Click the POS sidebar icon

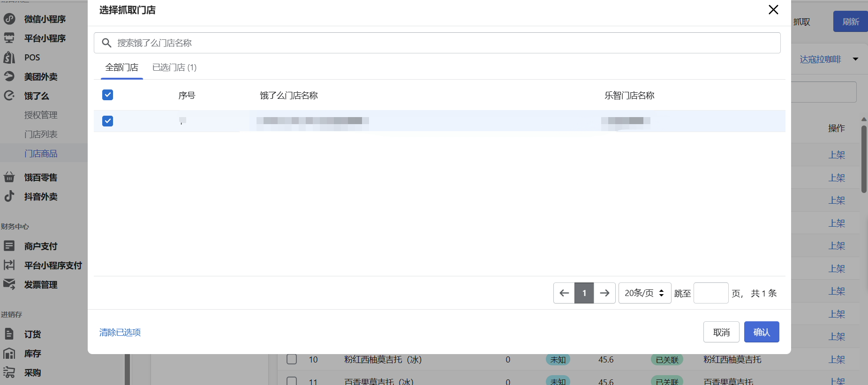point(9,57)
